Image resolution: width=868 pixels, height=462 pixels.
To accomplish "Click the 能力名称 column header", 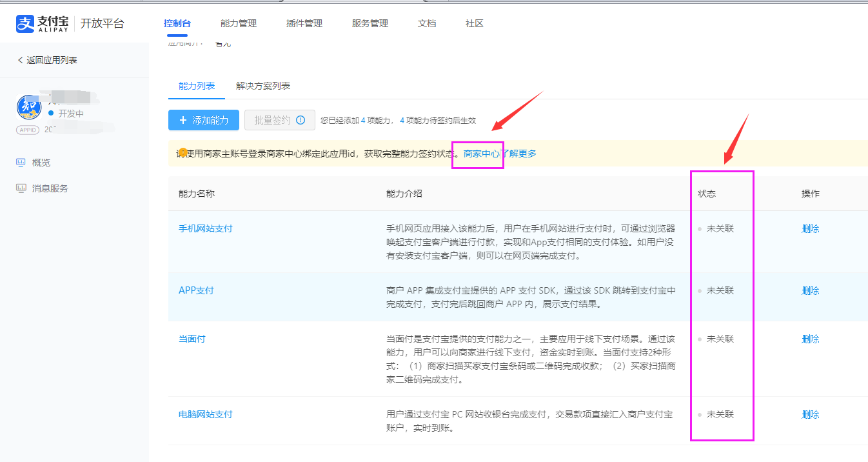I will (197, 194).
